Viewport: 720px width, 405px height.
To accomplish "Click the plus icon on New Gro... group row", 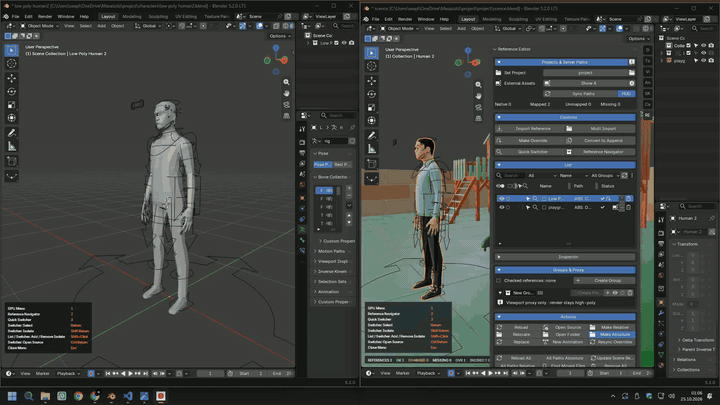I will pyautogui.click(x=607, y=292).
